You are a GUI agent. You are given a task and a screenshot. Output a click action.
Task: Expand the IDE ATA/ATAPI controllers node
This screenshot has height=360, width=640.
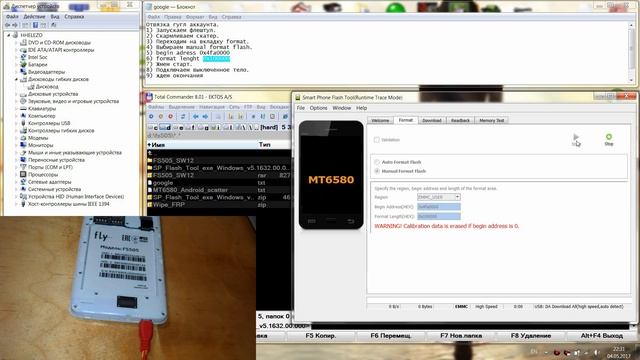pos(16,50)
